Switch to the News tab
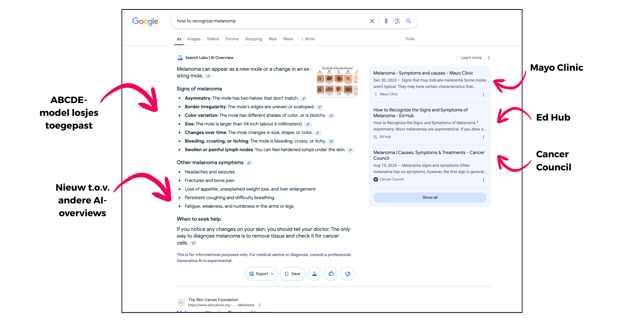This screenshot has height=322, width=644. pyautogui.click(x=288, y=39)
